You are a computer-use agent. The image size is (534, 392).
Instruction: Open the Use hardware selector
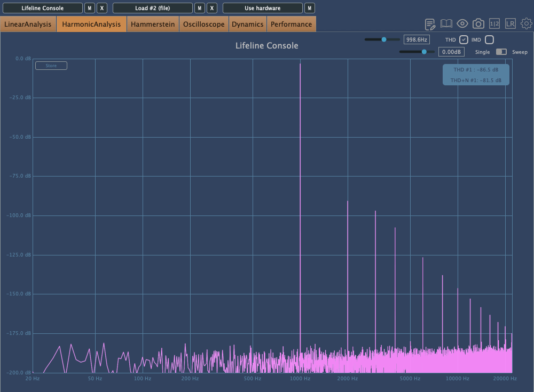tap(262, 8)
